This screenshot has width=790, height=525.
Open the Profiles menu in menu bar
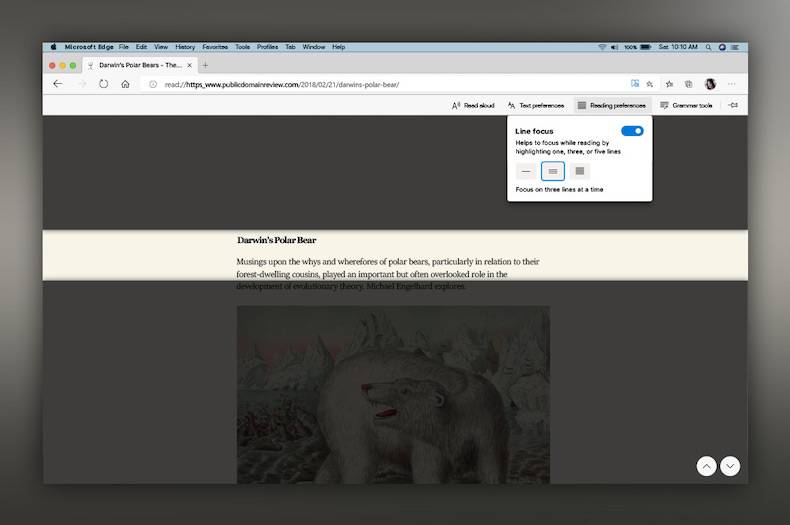pos(267,47)
